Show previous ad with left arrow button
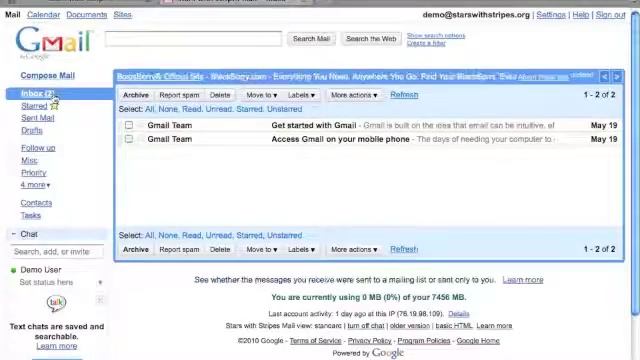 pyautogui.click(x=604, y=77)
